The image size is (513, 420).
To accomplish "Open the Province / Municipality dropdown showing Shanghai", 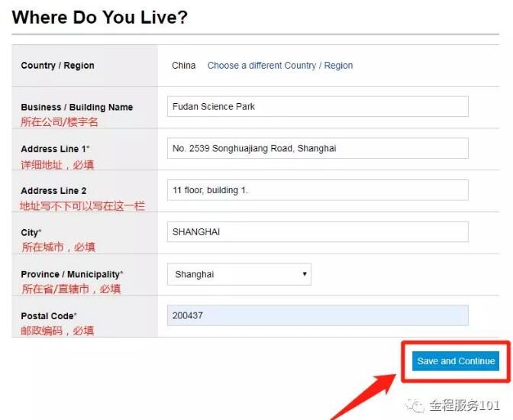I will 239,274.
